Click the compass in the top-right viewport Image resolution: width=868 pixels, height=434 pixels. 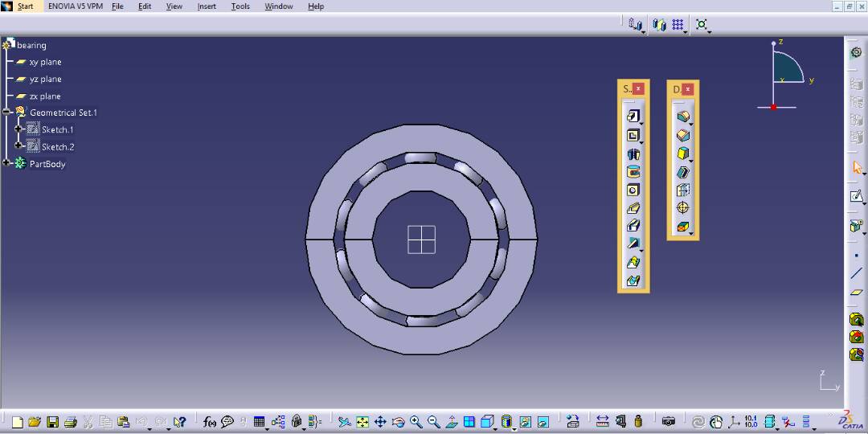tap(785, 72)
